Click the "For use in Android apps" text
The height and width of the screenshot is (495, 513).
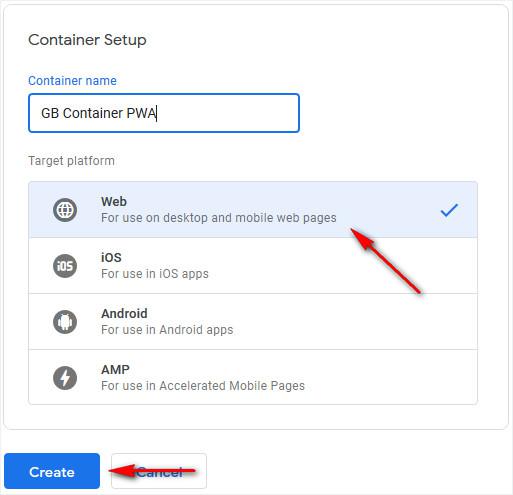click(167, 330)
